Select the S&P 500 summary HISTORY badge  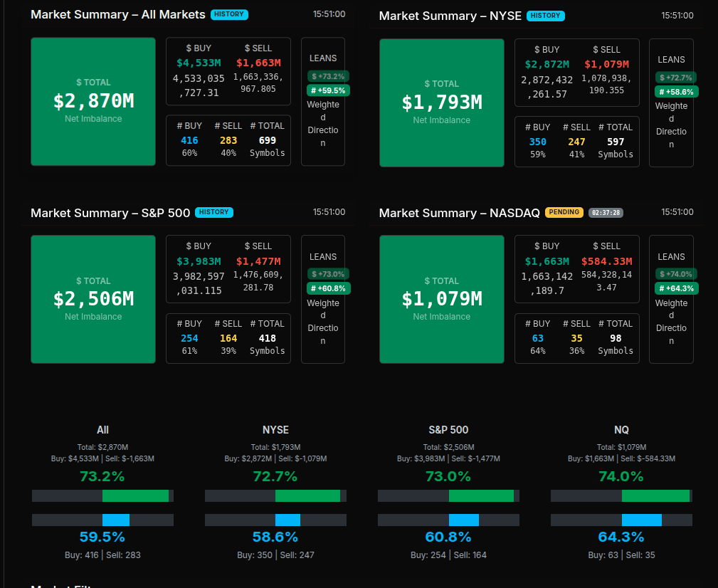[x=213, y=212]
